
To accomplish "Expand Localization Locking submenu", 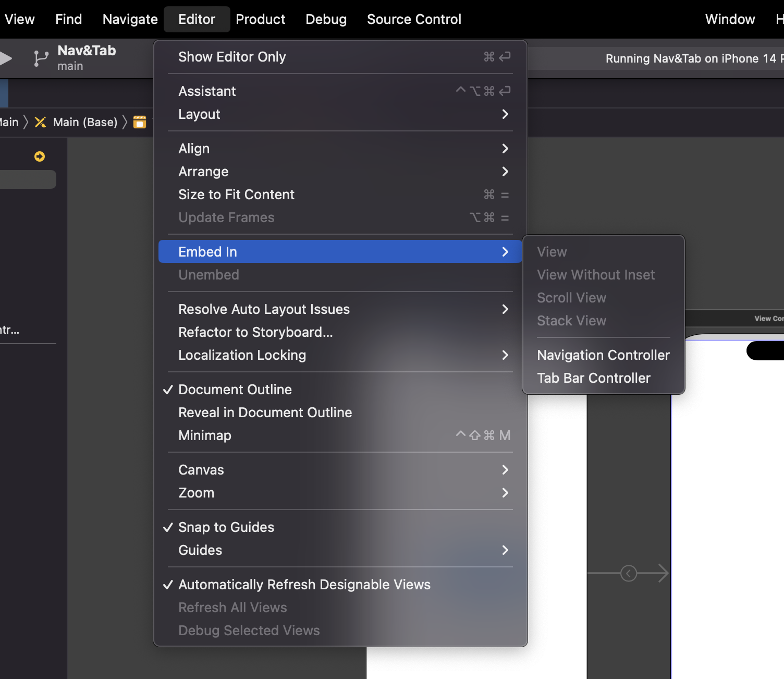I will (340, 355).
